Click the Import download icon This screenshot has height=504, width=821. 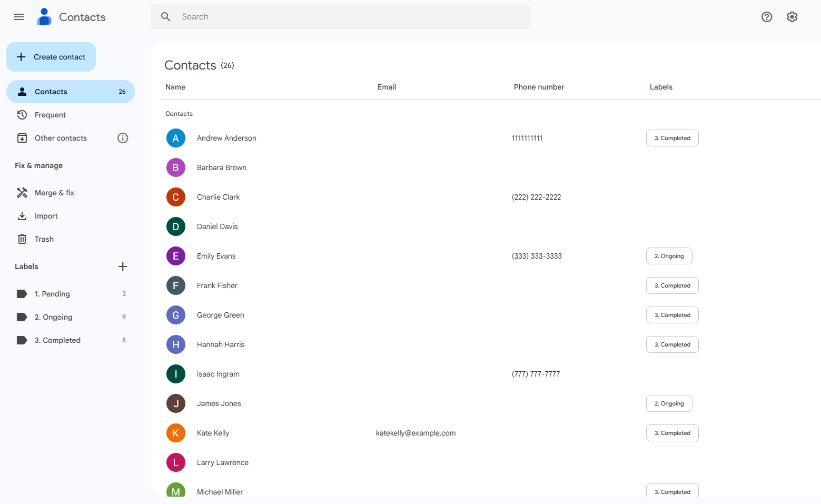pos(22,216)
